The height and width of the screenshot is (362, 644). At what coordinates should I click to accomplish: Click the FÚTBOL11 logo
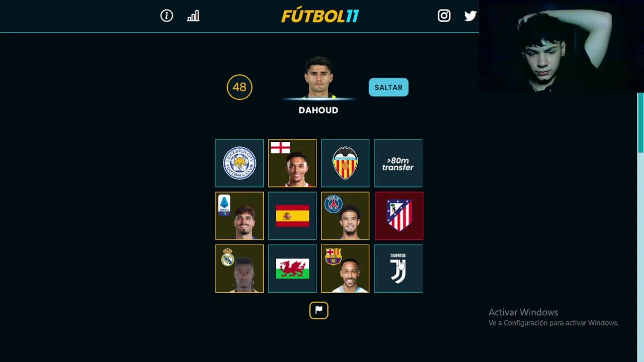click(320, 16)
